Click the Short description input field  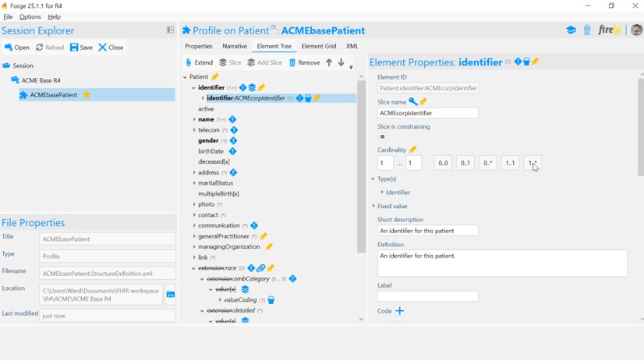[x=428, y=231]
